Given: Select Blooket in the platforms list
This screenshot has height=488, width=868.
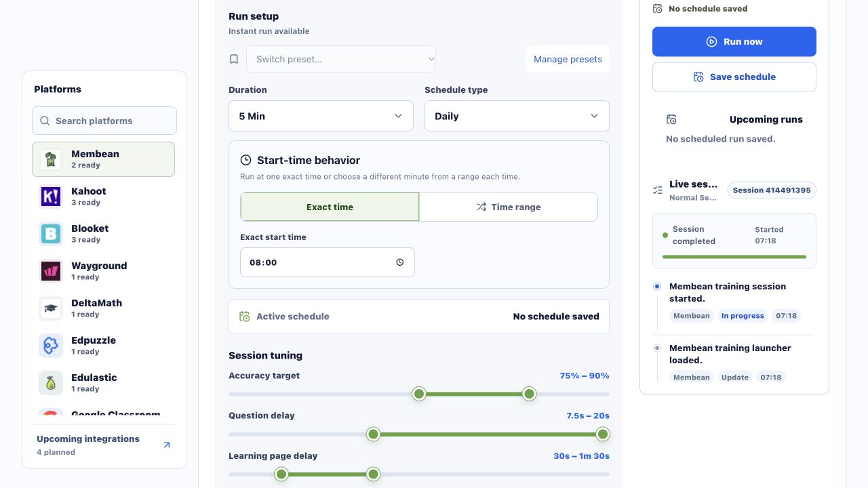Looking at the screenshot, I should (x=103, y=234).
